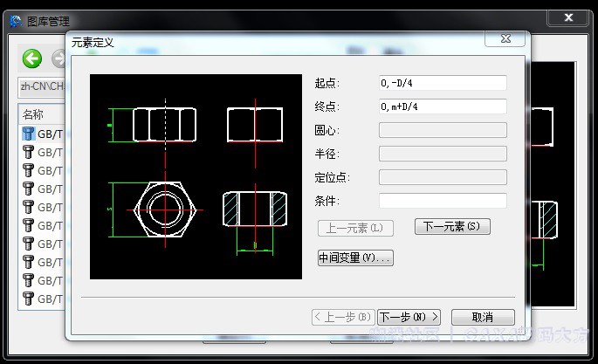This screenshot has width=598, height=364.
Task: Select the bottom GB/T bolt icon in list
Action: [29, 299]
